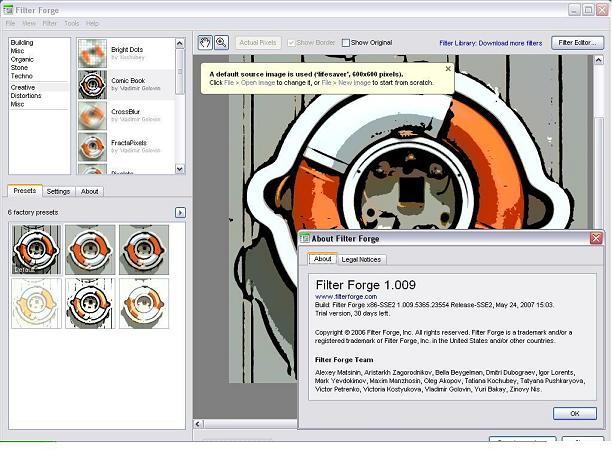The height and width of the screenshot is (459, 612).
Task: Click preview scroll up arrow
Action: pyautogui.click(x=598, y=60)
